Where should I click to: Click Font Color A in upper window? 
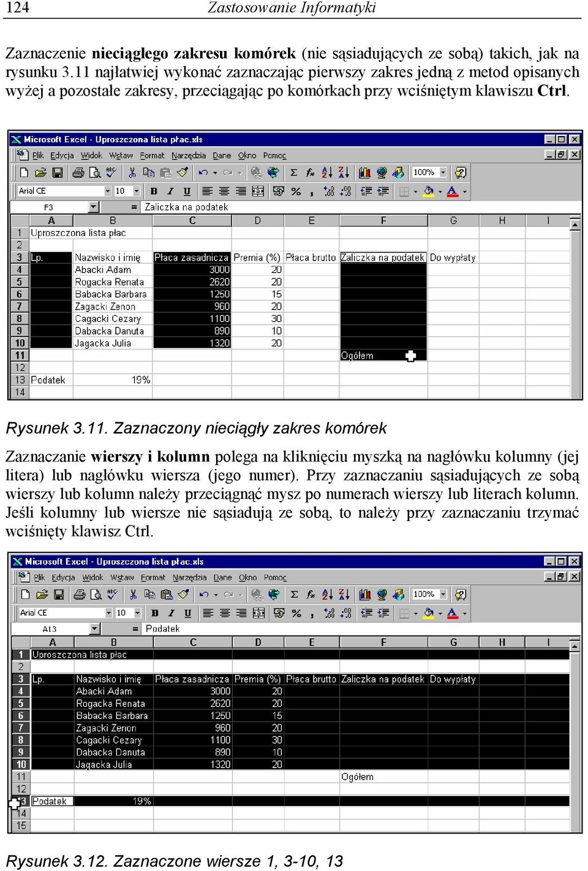(x=452, y=191)
